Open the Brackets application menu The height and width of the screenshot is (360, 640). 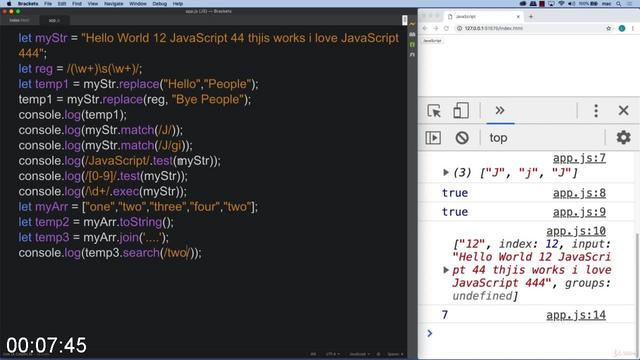[28, 4]
